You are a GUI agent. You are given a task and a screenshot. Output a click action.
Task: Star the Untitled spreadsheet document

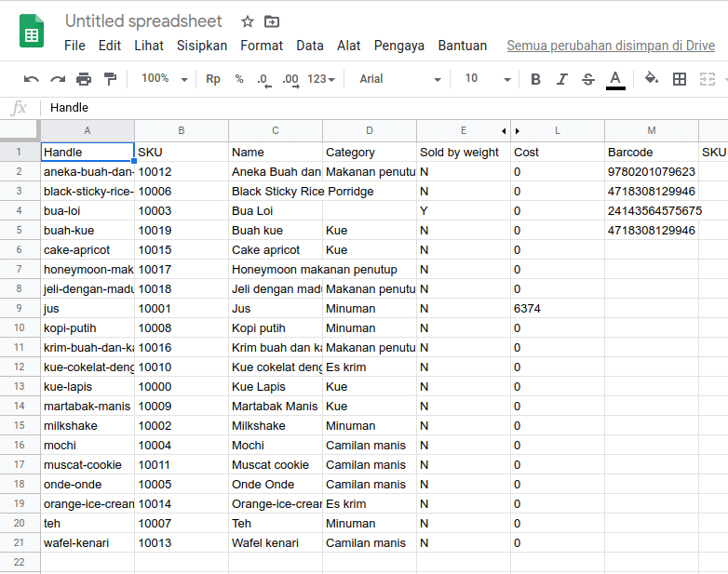pyautogui.click(x=248, y=21)
